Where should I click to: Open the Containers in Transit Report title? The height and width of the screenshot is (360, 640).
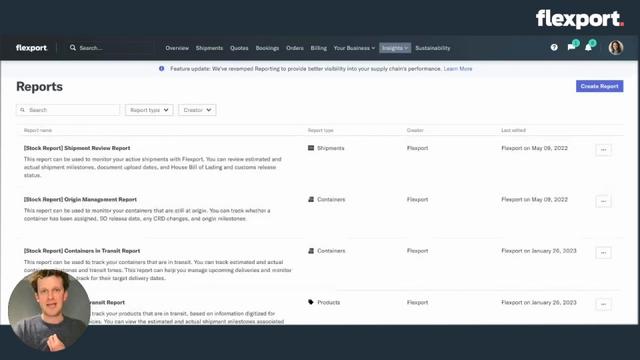click(82, 251)
